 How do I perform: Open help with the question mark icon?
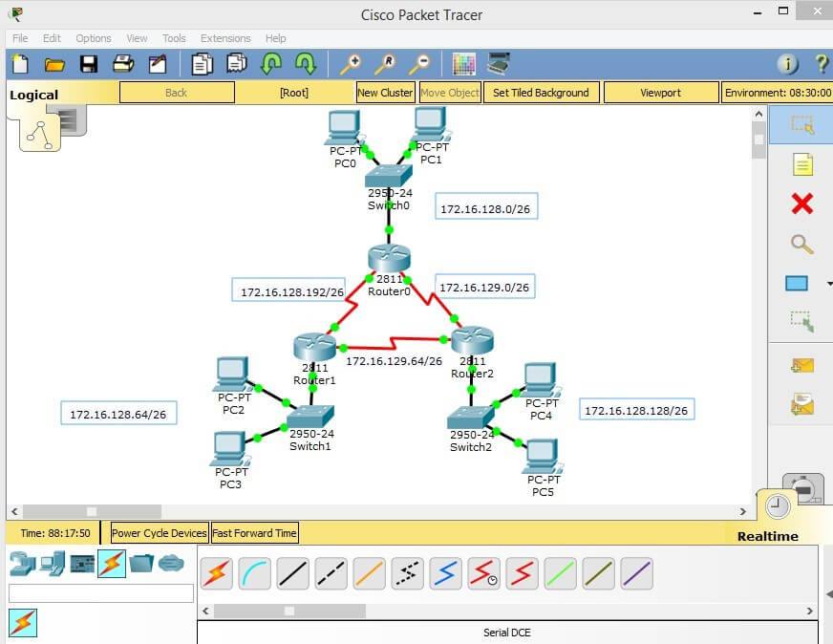(822, 64)
